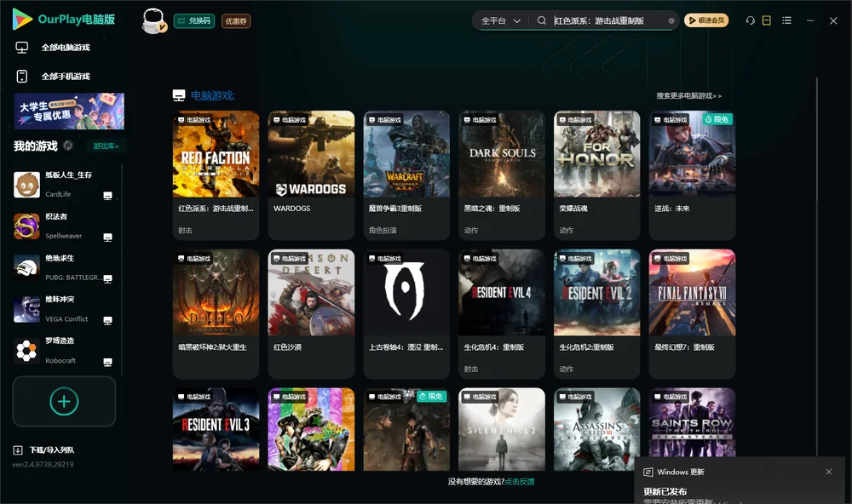Click 限免 badge on 逆战：未来 card
The width and height of the screenshot is (852, 504).
click(717, 119)
